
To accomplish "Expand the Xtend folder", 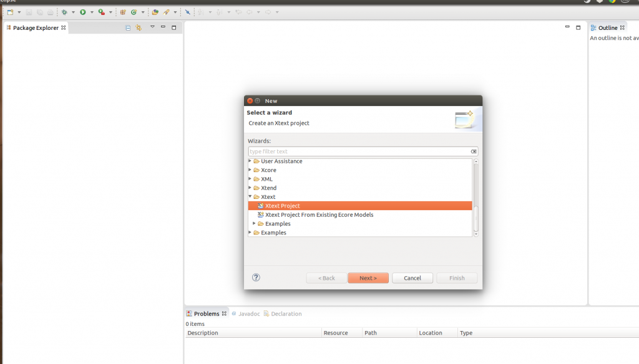I will click(x=250, y=188).
